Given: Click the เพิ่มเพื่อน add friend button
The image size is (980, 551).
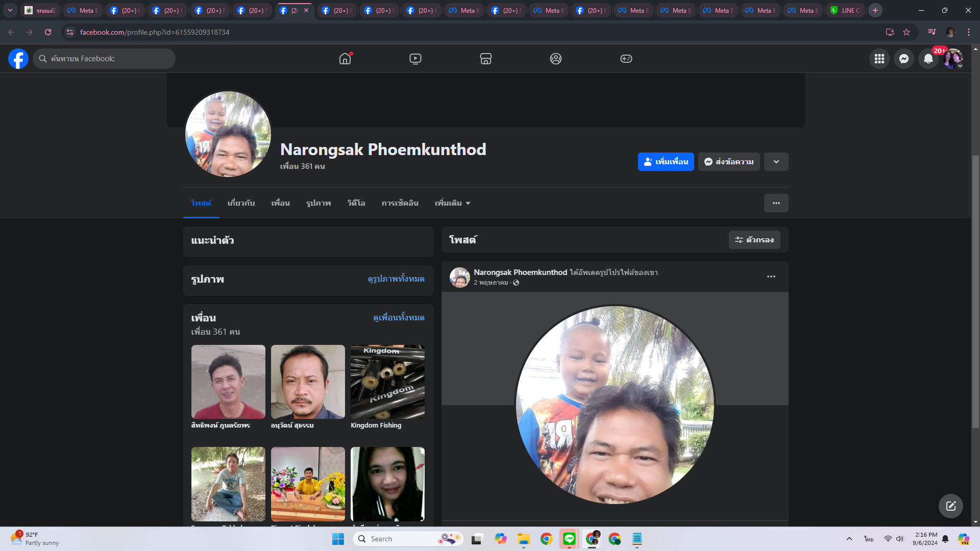Looking at the screenshot, I should [666, 162].
